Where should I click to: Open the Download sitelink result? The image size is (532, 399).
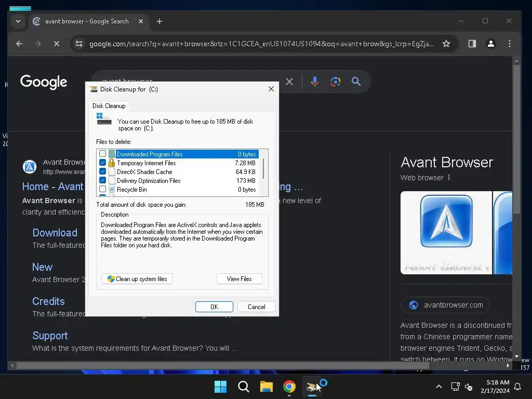(55, 233)
